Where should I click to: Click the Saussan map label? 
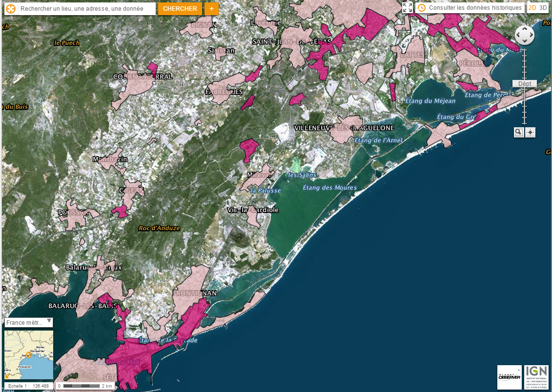coord(221,50)
